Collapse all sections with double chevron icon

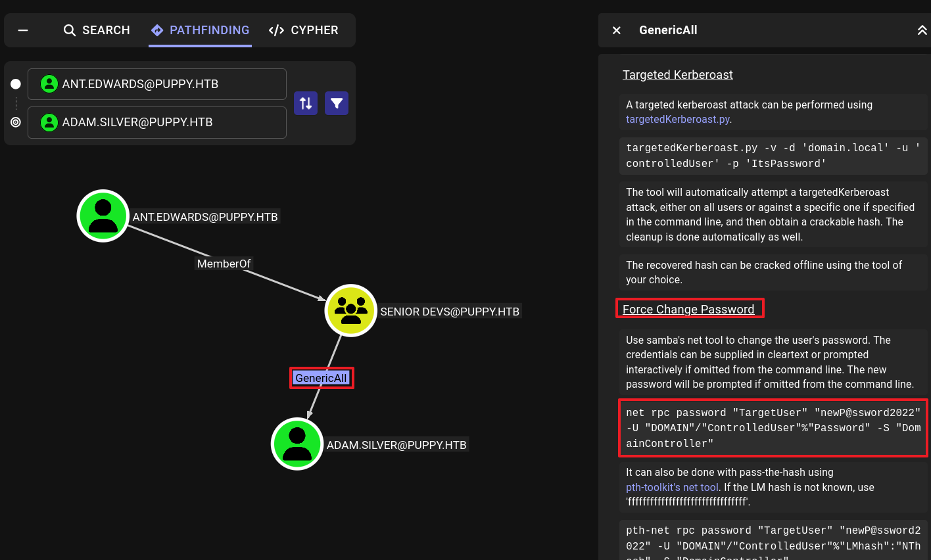(922, 30)
